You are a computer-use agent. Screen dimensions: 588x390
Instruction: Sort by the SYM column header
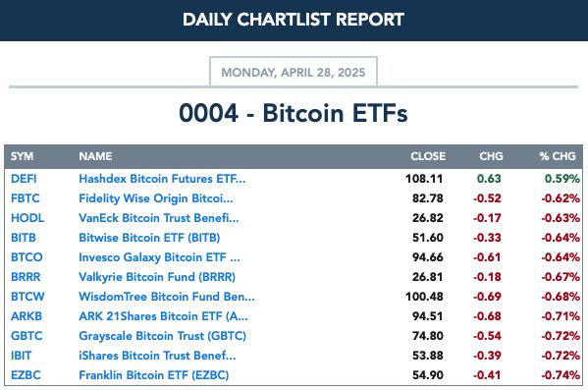[22, 156]
